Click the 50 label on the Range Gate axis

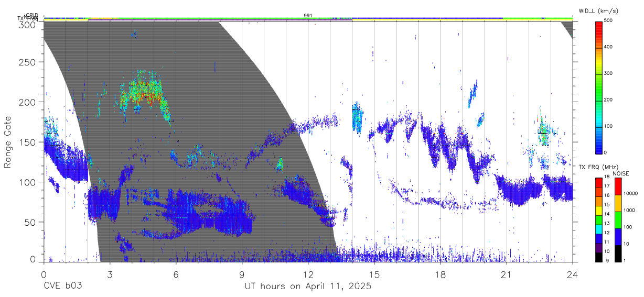pyautogui.click(x=30, y=222)
